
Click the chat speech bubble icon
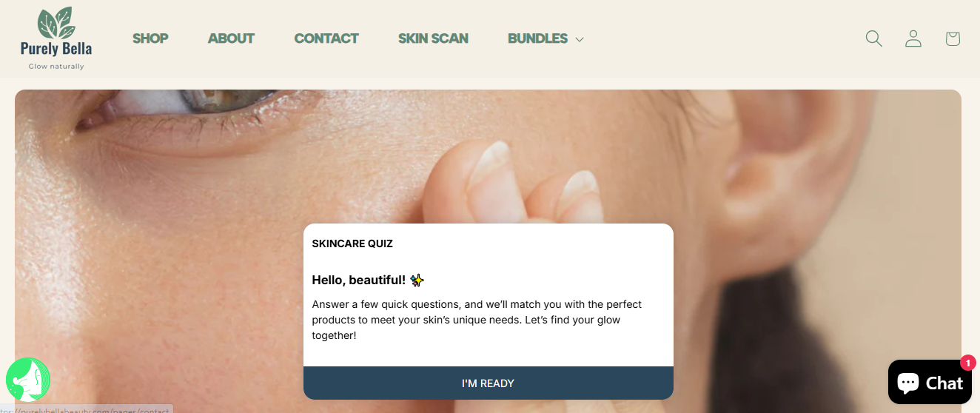(907, 383)
